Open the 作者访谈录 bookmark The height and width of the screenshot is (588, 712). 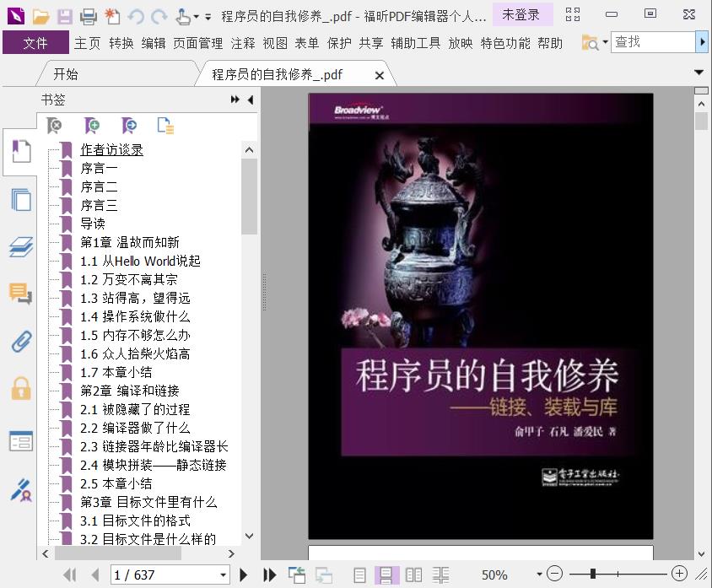point(111,150)
